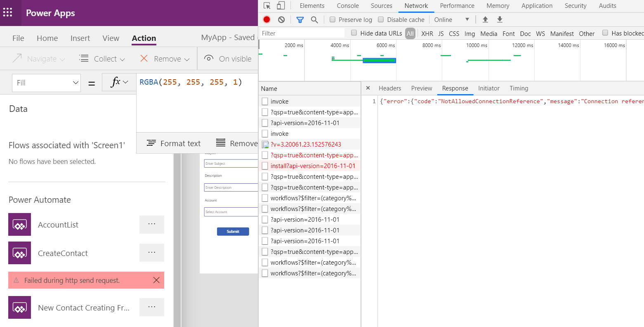Image resolution: width=644 pixels, height=327 pixels.
Task: Click the Filter input field in Network panel
Action: coord(301,33)
